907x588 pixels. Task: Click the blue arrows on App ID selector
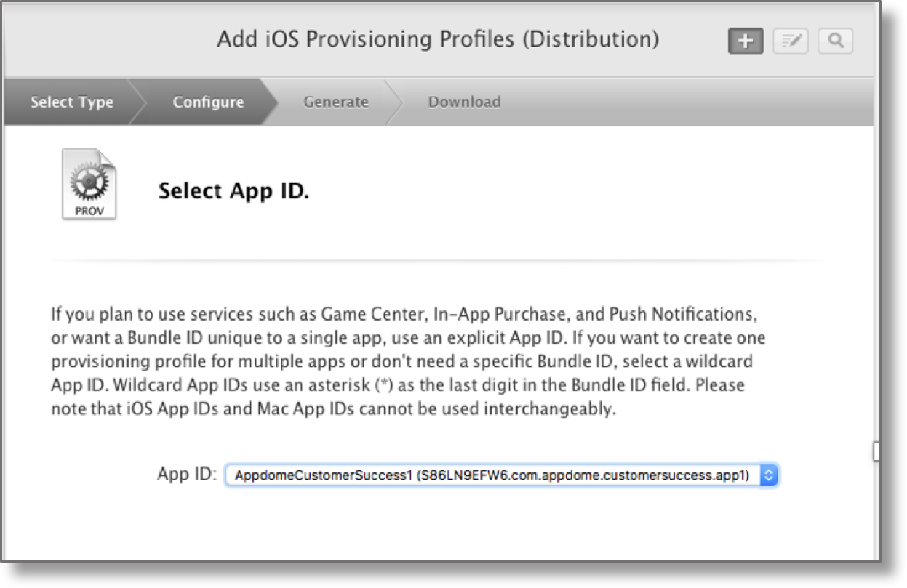coord(769,475)
